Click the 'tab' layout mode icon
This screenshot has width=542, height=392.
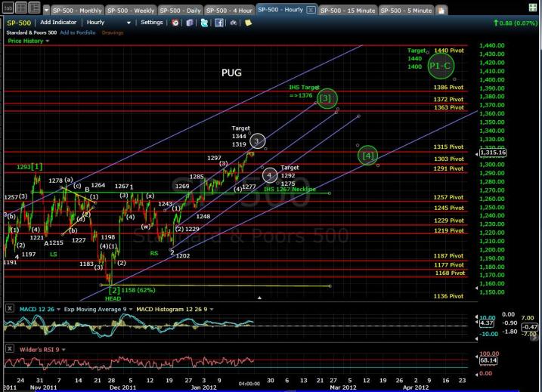8,8
